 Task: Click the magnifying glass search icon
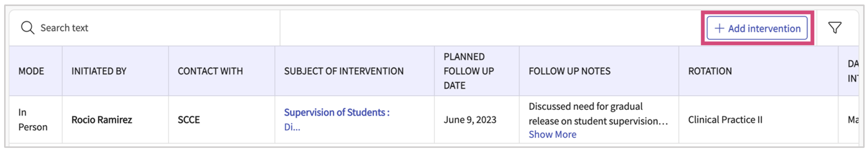[x=27, y=28]
